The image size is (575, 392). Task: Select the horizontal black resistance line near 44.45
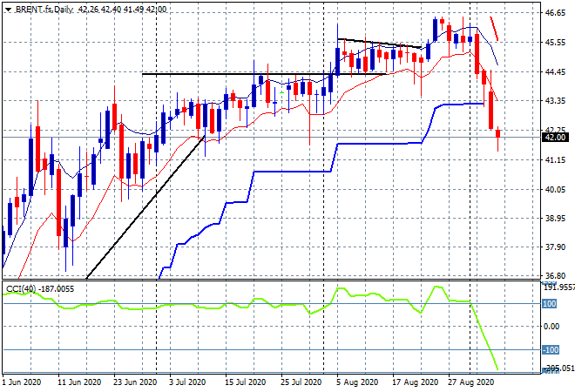[x=264, y=74]
